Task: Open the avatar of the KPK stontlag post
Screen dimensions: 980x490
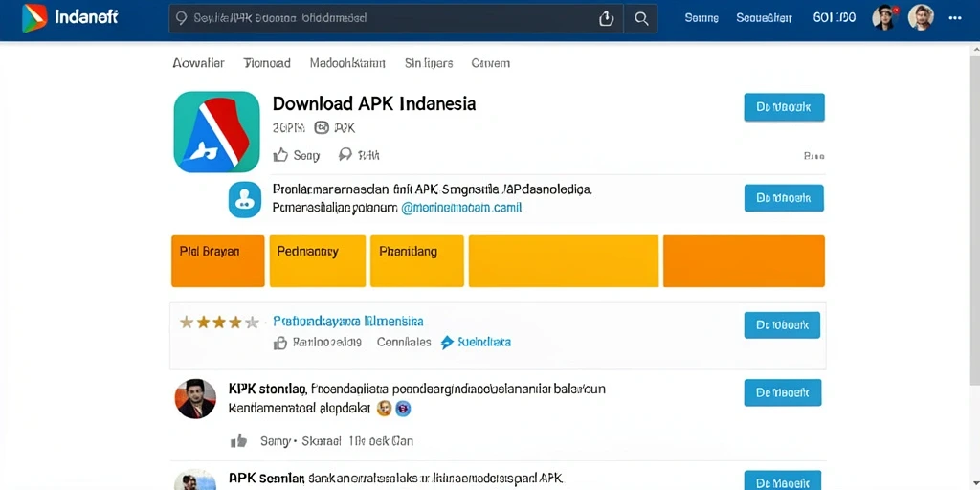Action: click(195, 399)
